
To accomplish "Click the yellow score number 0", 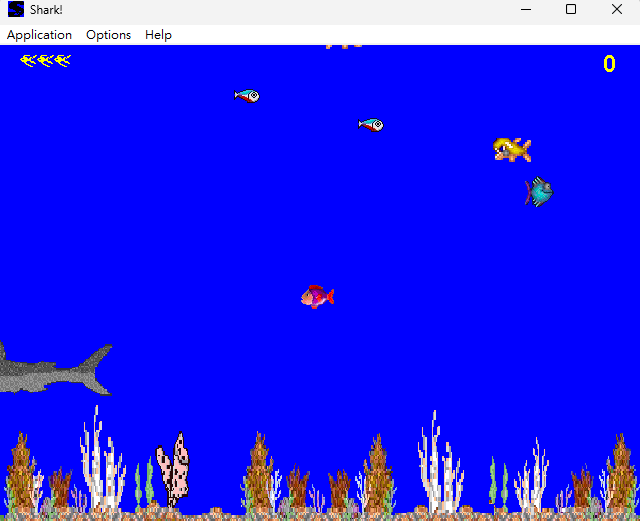I will click(609, 64).
